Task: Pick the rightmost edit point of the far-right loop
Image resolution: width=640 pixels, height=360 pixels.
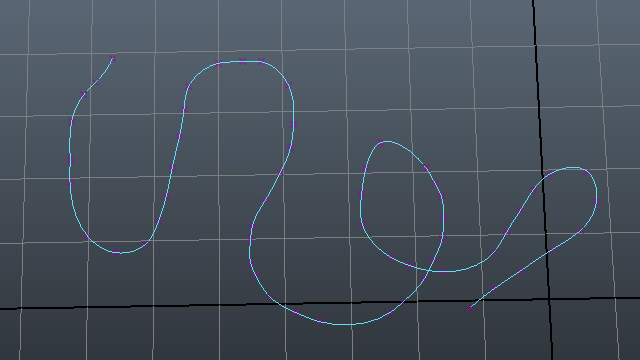Action: pos(597,201)
